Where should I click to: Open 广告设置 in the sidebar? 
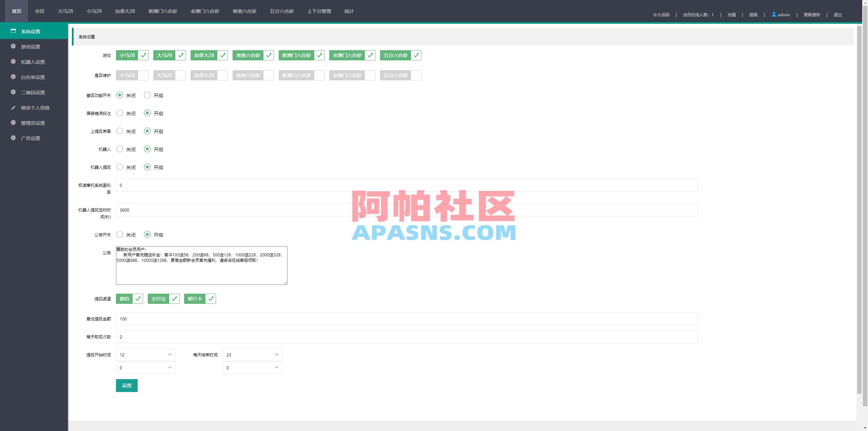30,138
